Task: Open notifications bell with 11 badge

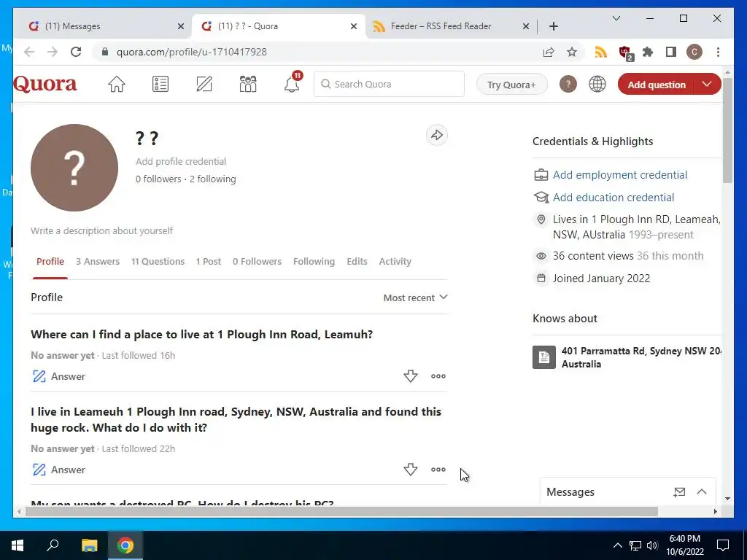Action: click(x=292, y=83)
